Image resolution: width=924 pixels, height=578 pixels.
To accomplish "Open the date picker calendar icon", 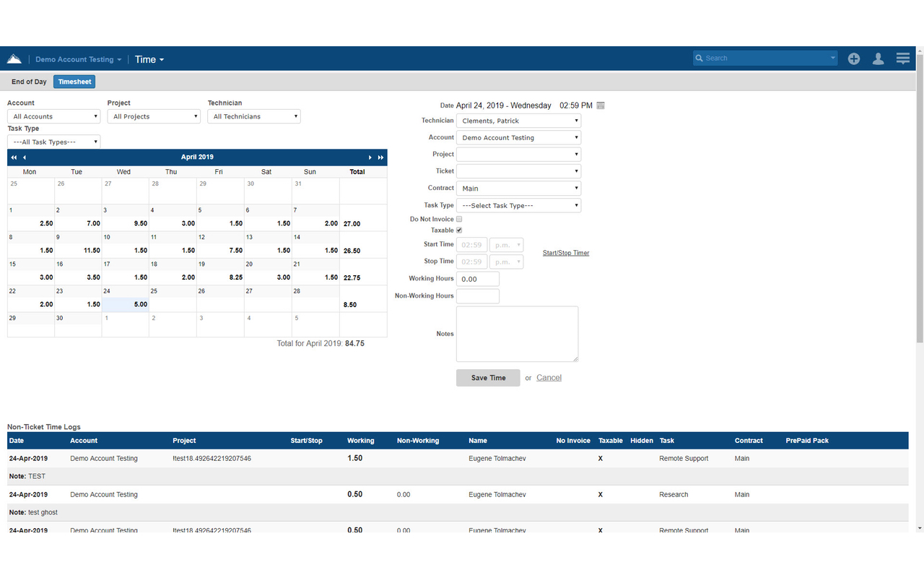I will coord(600,105).
